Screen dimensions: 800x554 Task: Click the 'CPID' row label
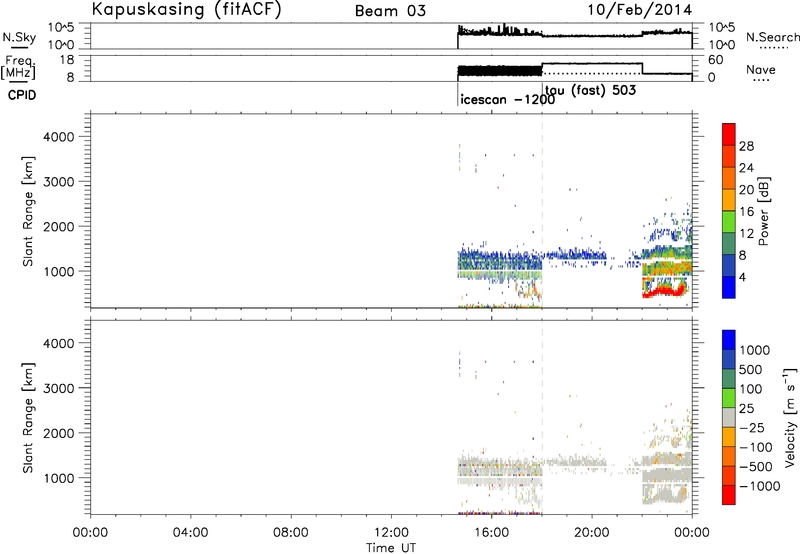pos(22,95)
